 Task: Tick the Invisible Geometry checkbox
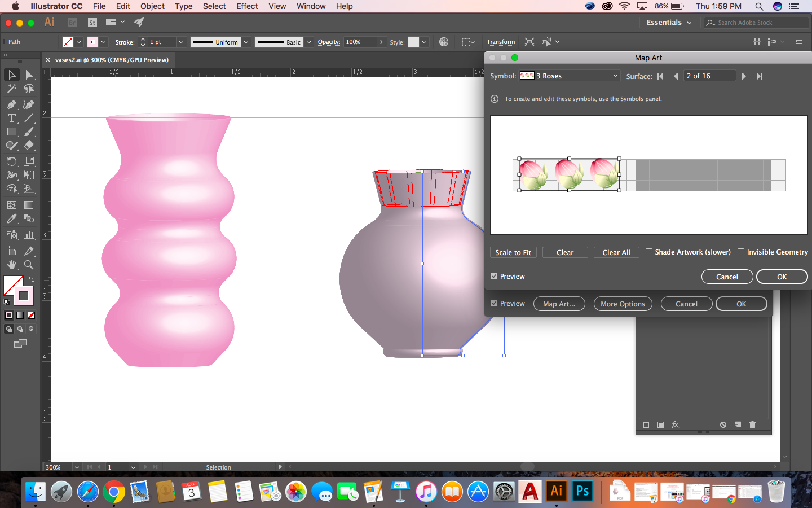click(741, 252)
